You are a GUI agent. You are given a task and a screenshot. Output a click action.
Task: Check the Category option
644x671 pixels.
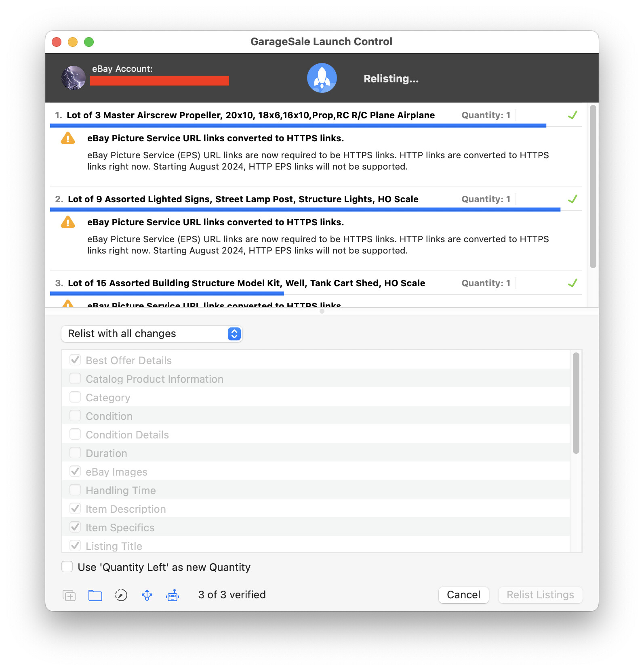pos(75,397)
